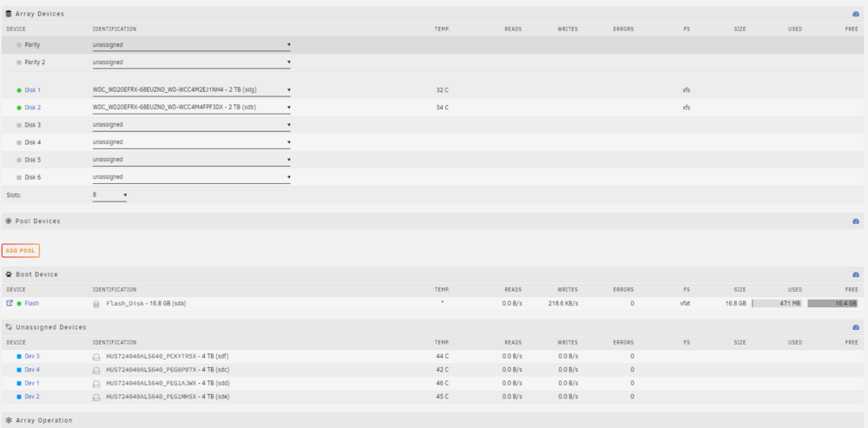The width and height of the screenshot is (868, 428).
Task: Click drive icon beside HUS724040ALS640_PCKYTR5X
Action: point(95,357)
